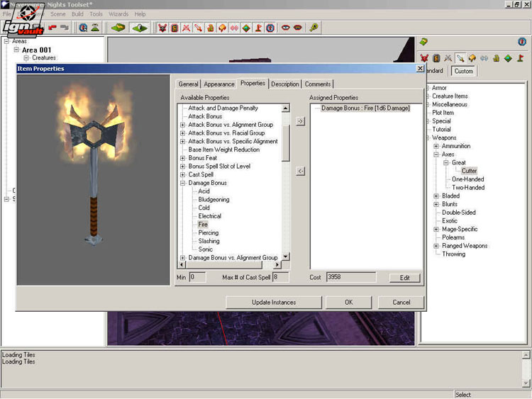The image size is (532, 399).
Task: Click the Update Instances button
Action: pyautogui.click(x=274, y=303)
